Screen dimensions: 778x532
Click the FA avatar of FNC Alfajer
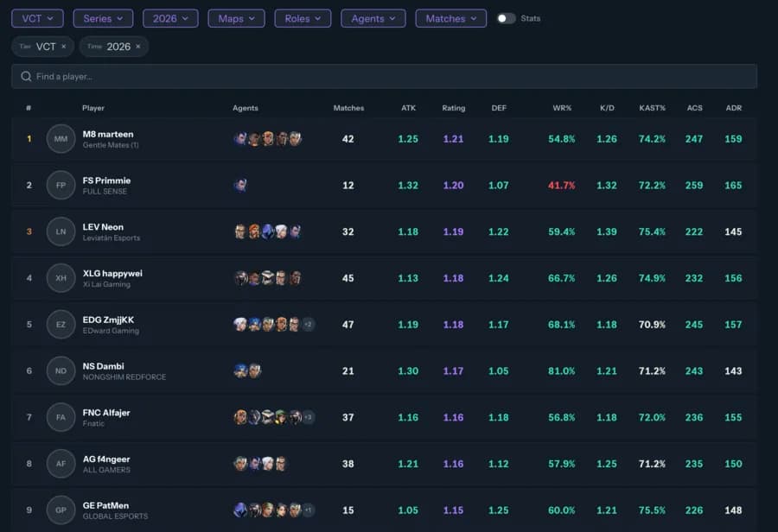[x=61, y=417]
